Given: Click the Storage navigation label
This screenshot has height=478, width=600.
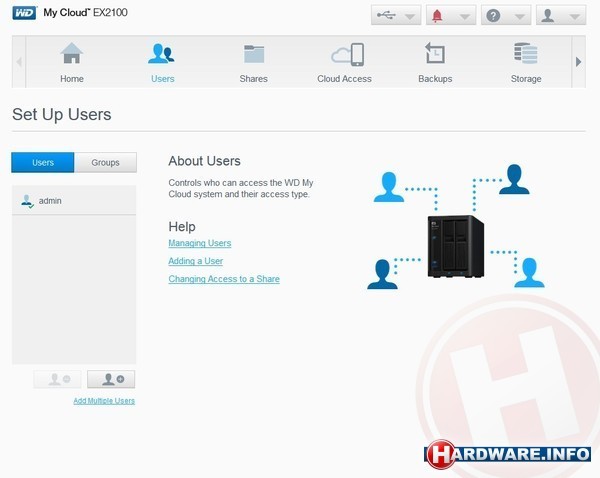Looking at the screenshot, I should tap(526, 79).
